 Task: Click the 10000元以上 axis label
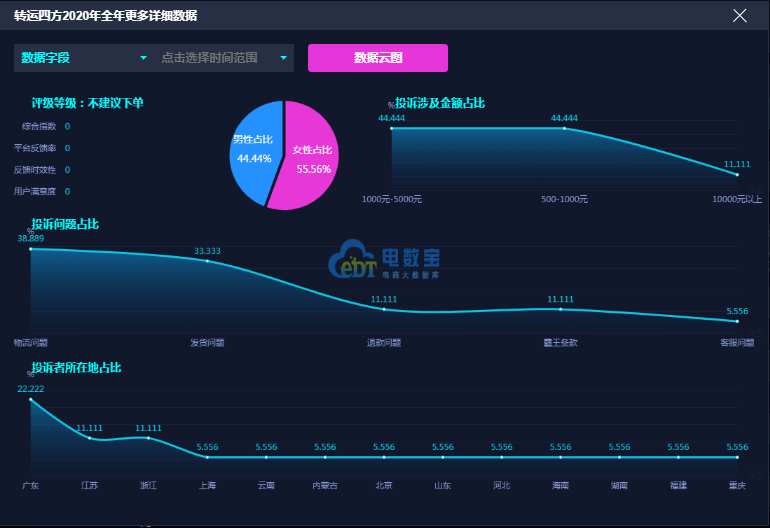[737, 199]
